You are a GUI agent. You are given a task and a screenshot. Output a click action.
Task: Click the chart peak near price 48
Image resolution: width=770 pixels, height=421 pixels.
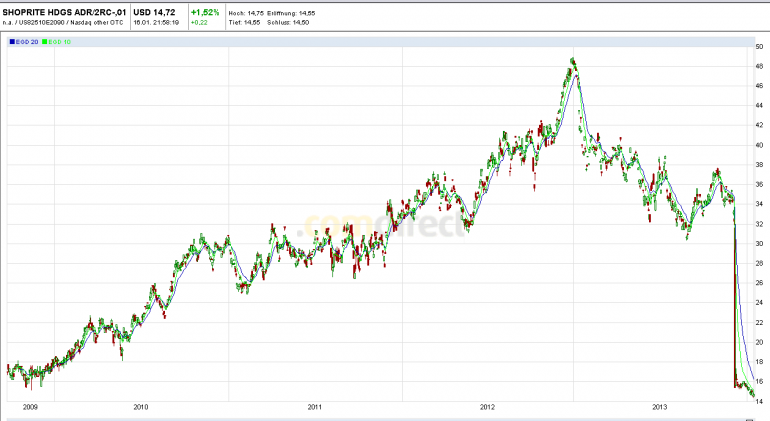click(573, 61)
